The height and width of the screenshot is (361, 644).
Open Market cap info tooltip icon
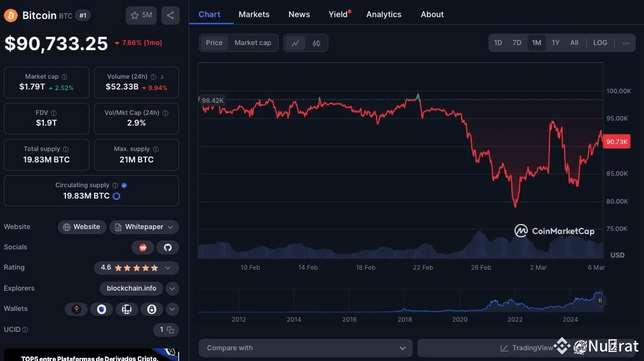(65, 77)
